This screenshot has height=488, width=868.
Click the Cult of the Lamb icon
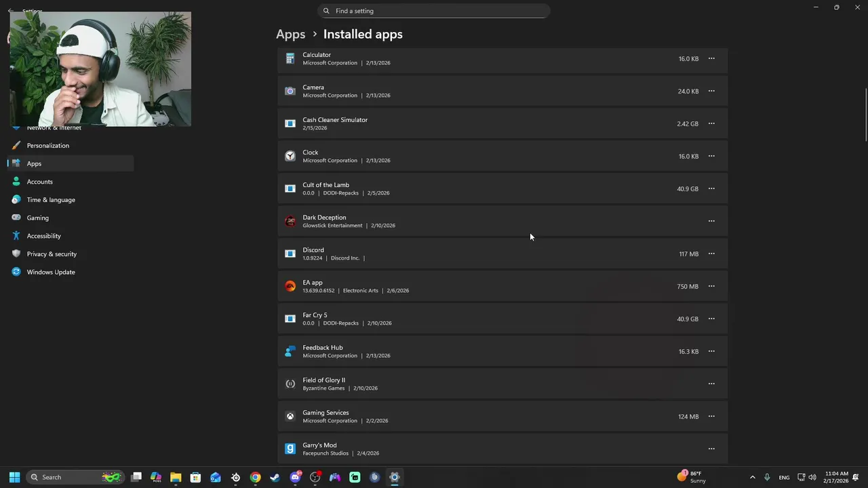[290, 188]
